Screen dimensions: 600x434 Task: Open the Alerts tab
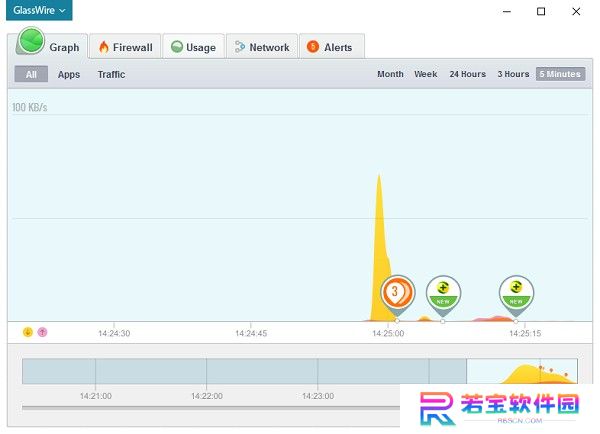point(331,47)
